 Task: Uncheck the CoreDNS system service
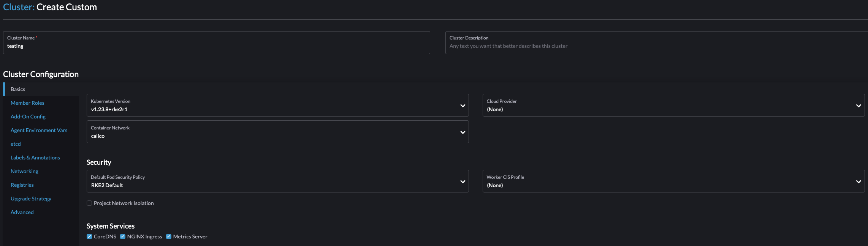[89, 237]
